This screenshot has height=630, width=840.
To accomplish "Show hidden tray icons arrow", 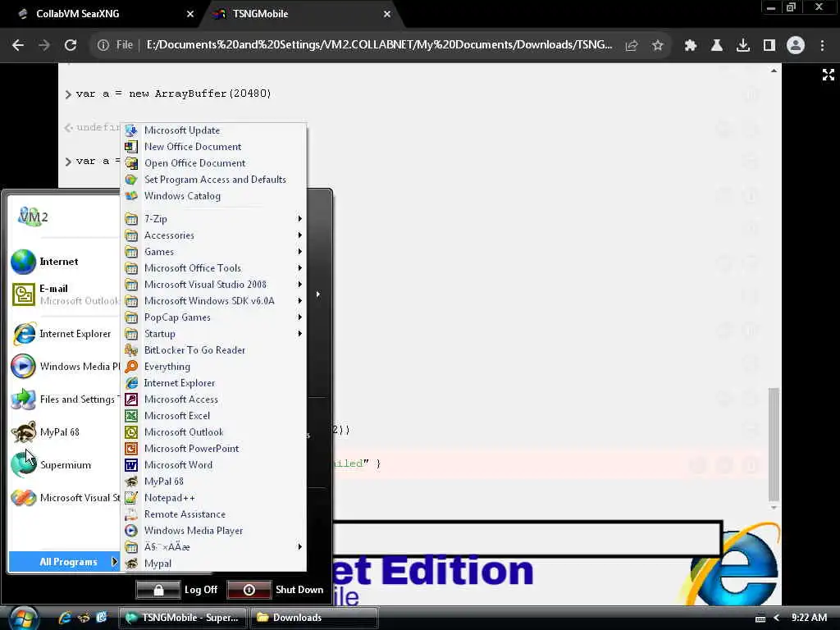I will click(777, 619).
